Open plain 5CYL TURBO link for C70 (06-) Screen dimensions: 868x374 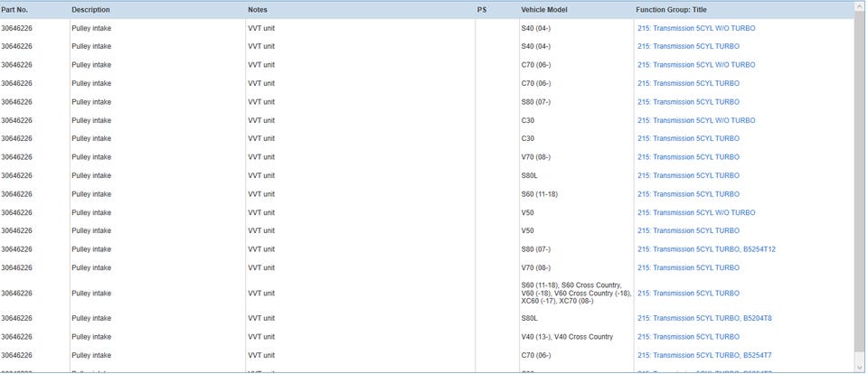pyautogui.click(x=688, y=83)
